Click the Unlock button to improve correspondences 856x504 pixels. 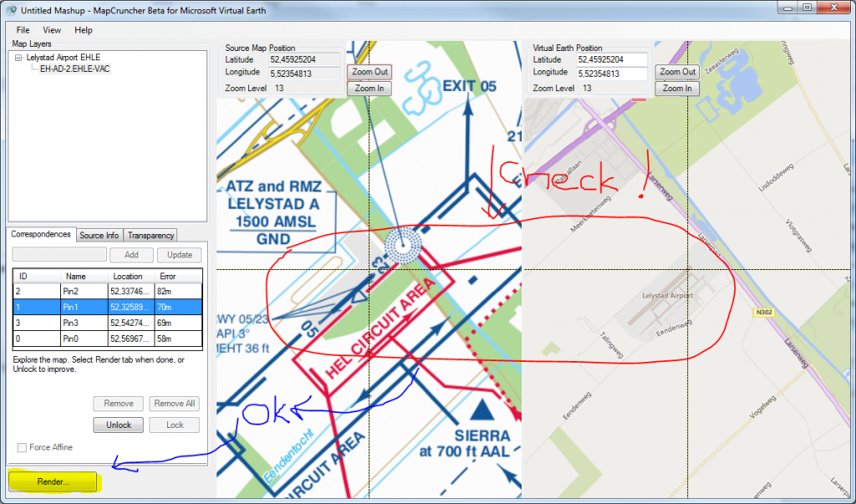pos(118,425)
